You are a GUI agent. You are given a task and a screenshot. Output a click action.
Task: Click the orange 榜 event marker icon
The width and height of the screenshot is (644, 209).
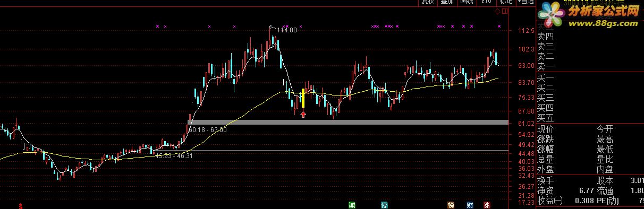tap(452, 205)
